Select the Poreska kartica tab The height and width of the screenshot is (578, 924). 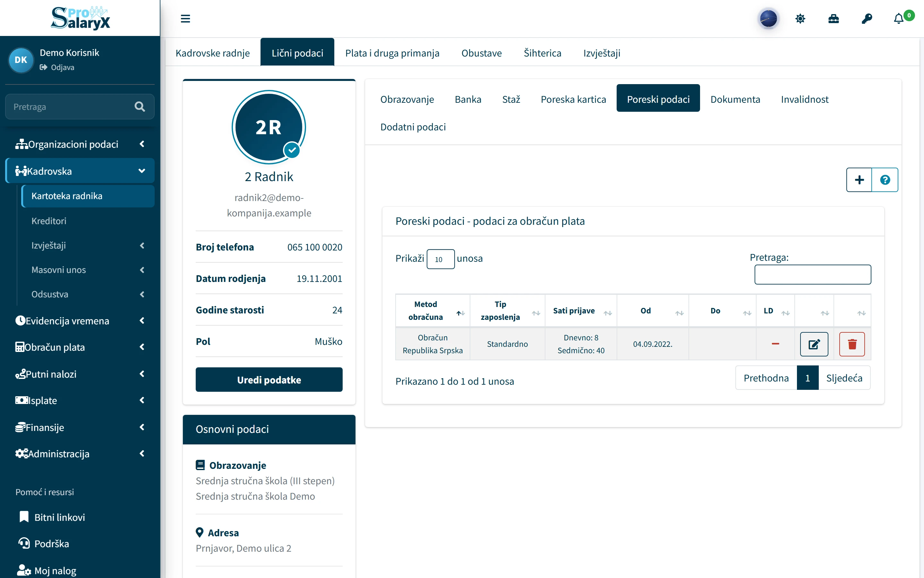(x=573, y=99)
